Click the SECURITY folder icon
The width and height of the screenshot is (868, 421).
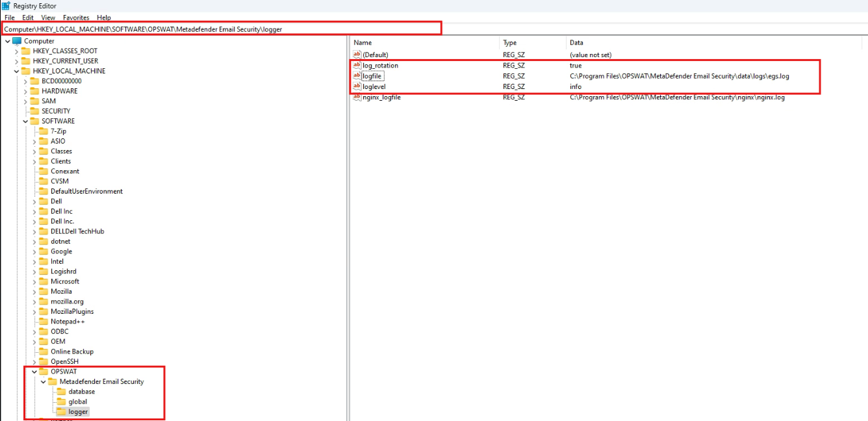[x=35, y=111]
